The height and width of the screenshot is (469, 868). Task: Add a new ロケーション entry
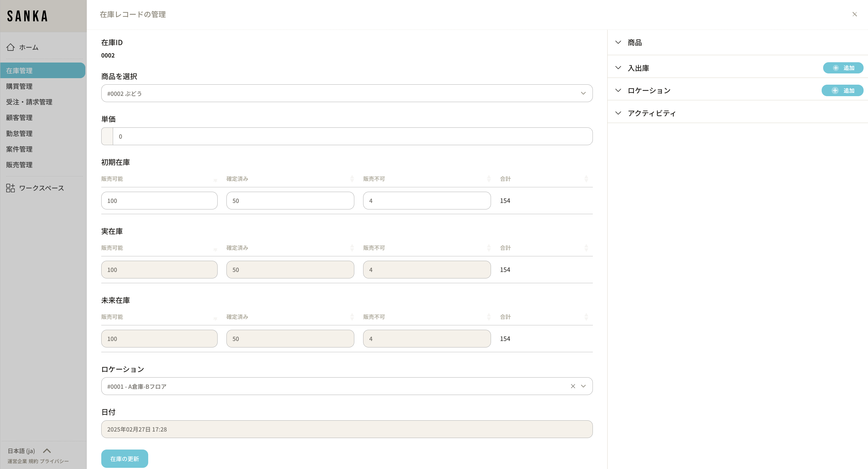(x=842, y=91)
